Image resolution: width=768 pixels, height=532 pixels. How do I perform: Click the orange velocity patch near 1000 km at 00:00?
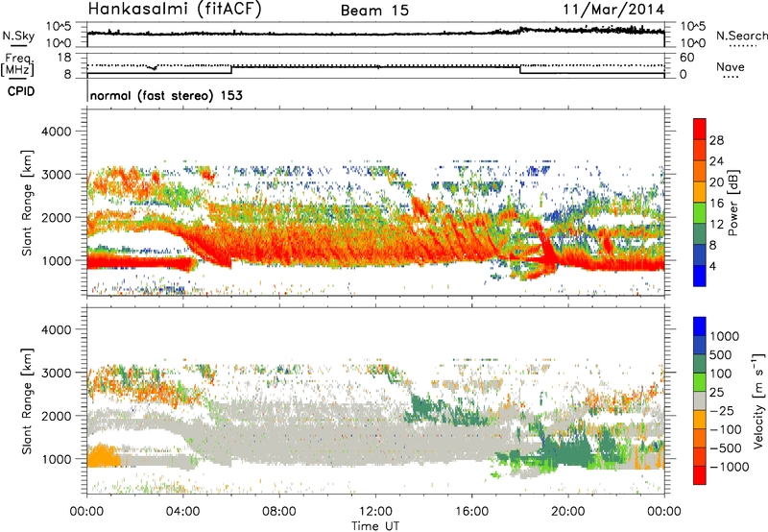(x=103, y=456)
